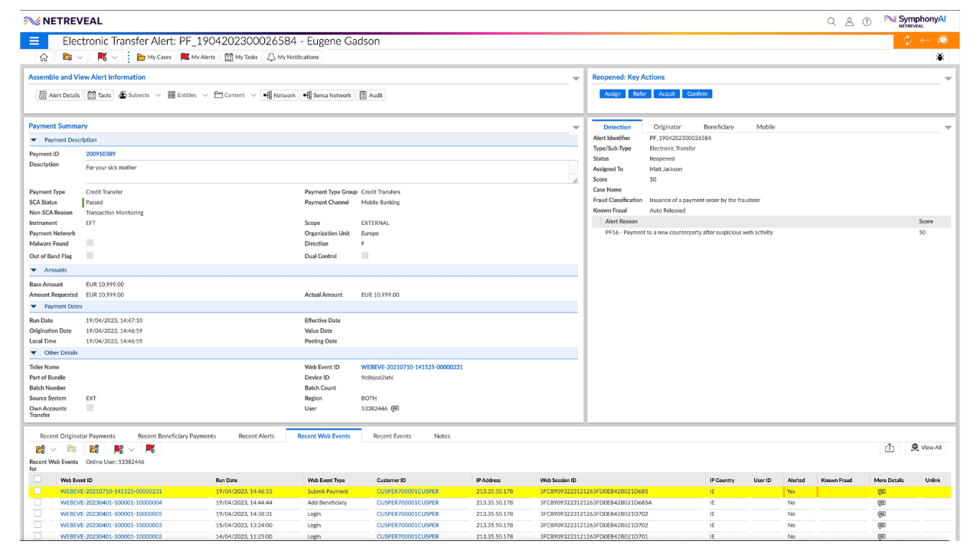Collapse the Amounts section

(x=34, y=270)
